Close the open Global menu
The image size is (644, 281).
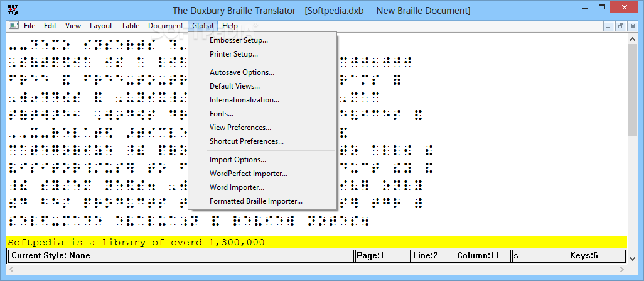pyautogui.click(x=203, y=26)
